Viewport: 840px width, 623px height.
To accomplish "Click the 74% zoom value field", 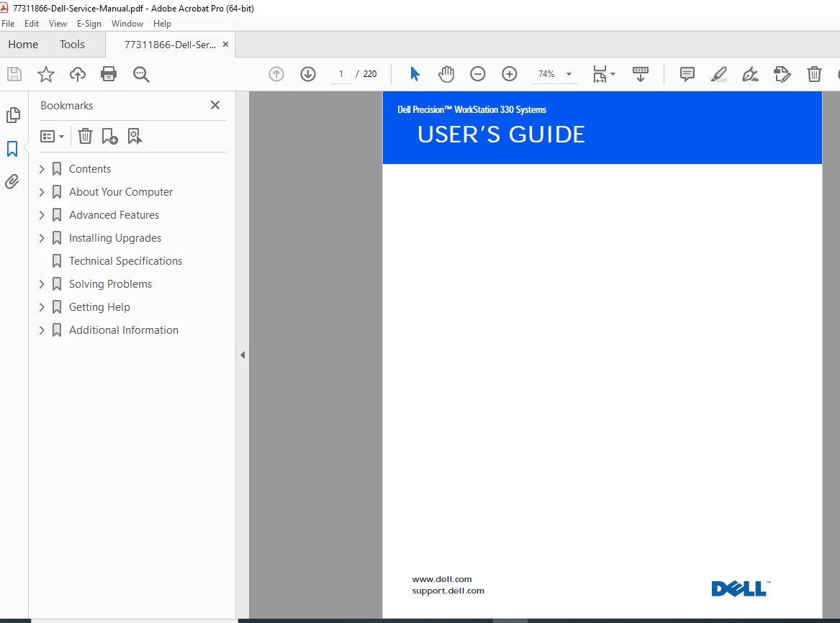I will click(x=546, y=74).
